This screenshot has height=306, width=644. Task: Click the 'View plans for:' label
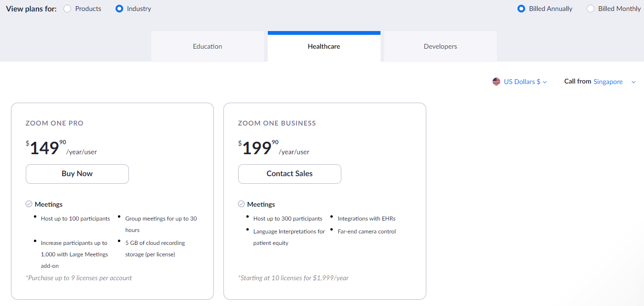coord(32,9)
